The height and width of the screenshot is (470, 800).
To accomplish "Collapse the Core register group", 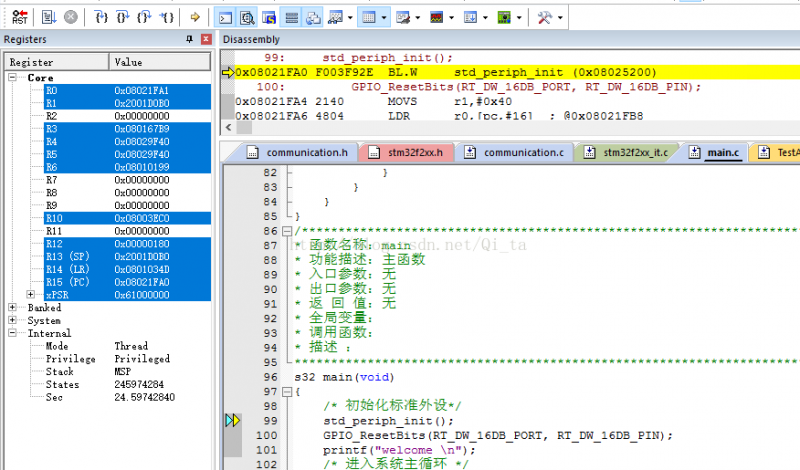I will tap(13, 77).
